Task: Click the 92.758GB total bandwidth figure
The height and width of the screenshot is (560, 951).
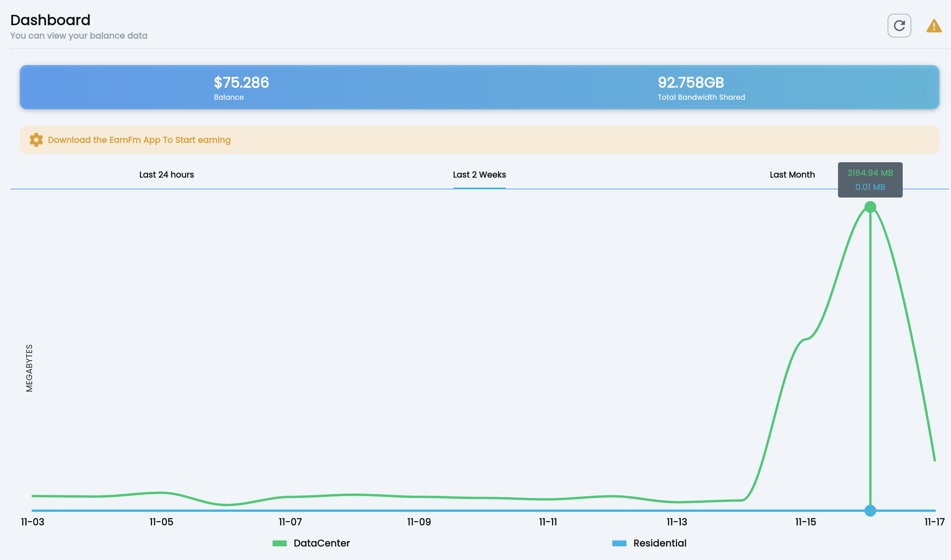Action: [691, 82]
